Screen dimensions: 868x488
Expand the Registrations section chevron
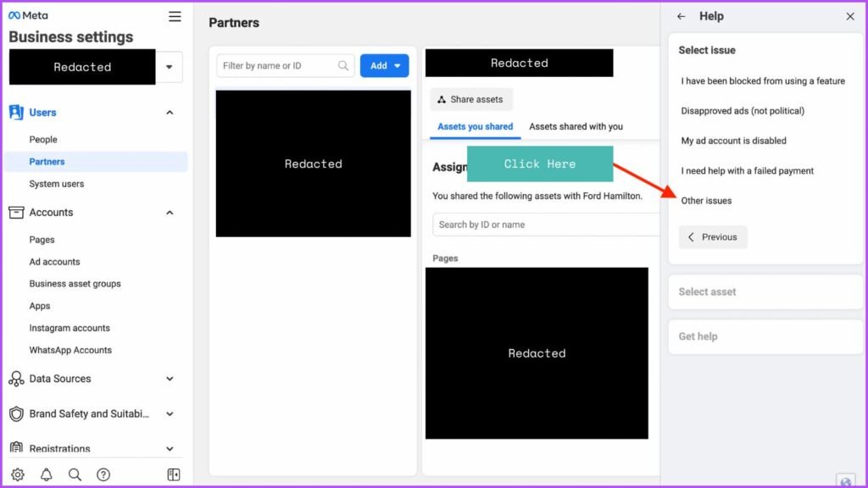coord(170,449)
